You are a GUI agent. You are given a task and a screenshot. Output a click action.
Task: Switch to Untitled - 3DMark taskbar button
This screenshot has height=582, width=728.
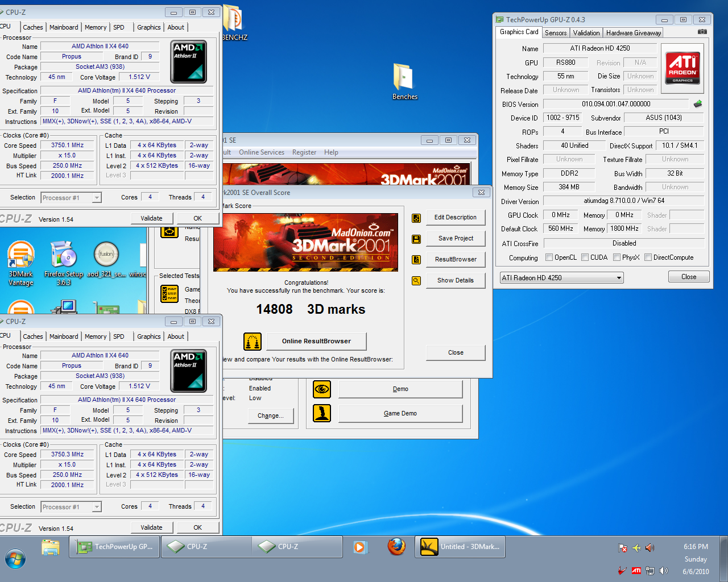[x=460, y=547]
